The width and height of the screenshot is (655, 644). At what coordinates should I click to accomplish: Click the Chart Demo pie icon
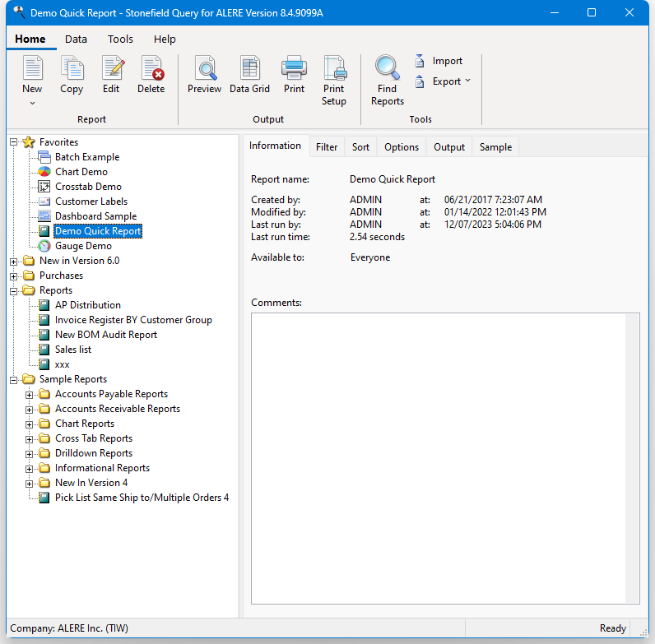pos(44,172)
